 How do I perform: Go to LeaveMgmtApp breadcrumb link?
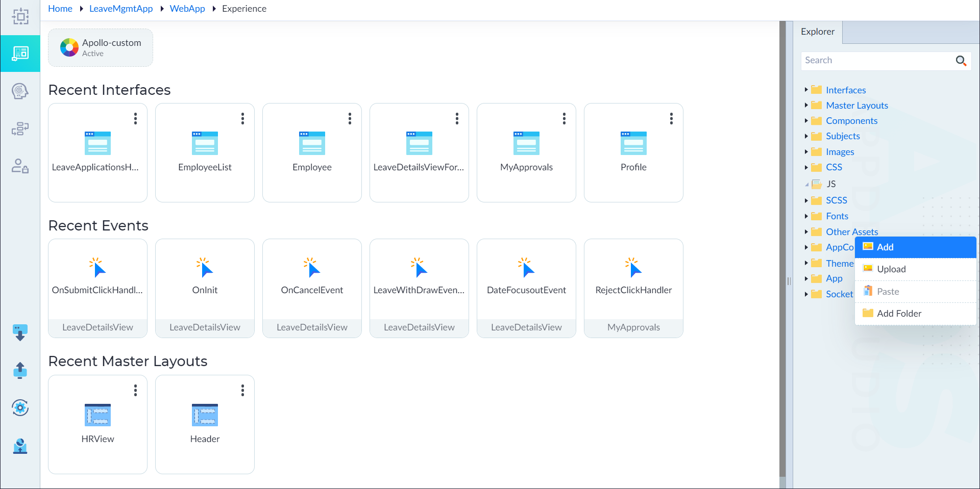coord(121,9)
